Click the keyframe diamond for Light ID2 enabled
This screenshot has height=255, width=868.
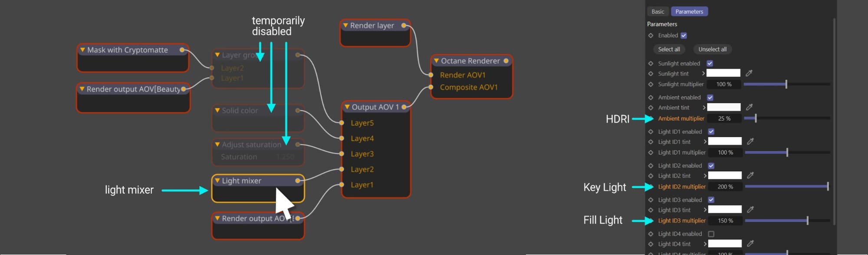click(651, 166)
